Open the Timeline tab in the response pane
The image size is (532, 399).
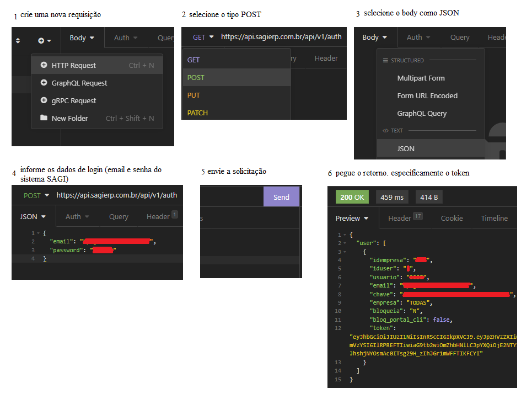coord(495,219)
